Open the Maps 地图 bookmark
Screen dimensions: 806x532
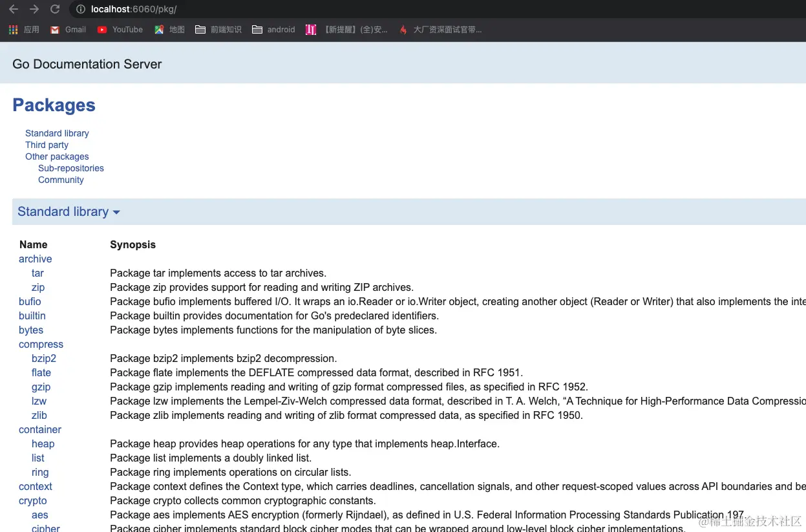(169, 30)
